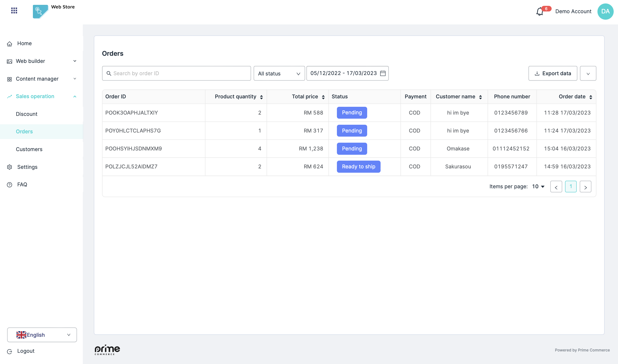
Task: Sort by Product quantity arrows
Action: 261,97
